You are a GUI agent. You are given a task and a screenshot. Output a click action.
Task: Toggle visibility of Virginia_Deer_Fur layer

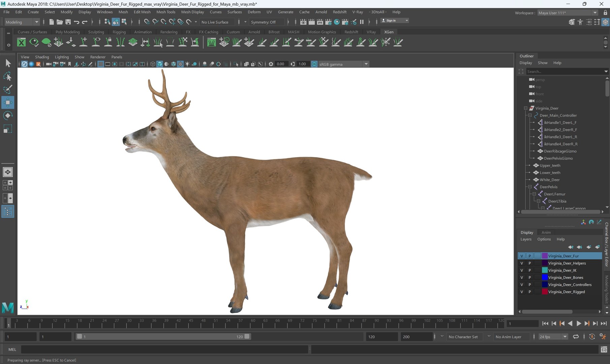coord(522,256)
